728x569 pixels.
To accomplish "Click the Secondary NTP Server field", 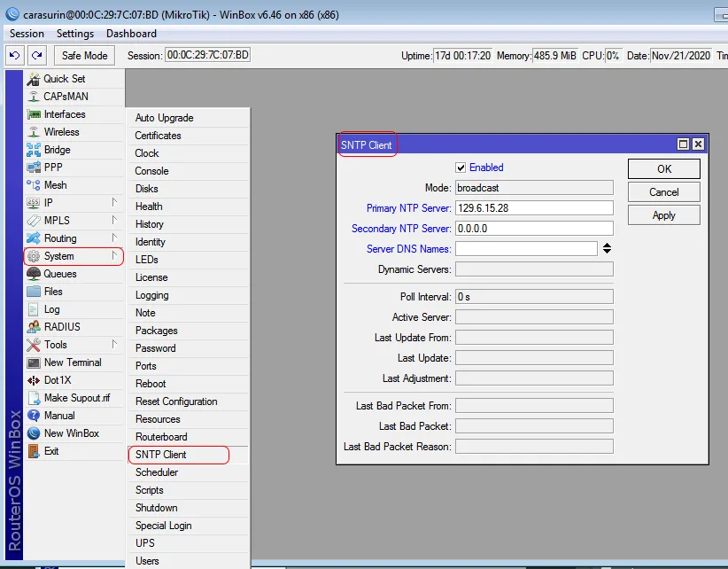I will (533, 229).
